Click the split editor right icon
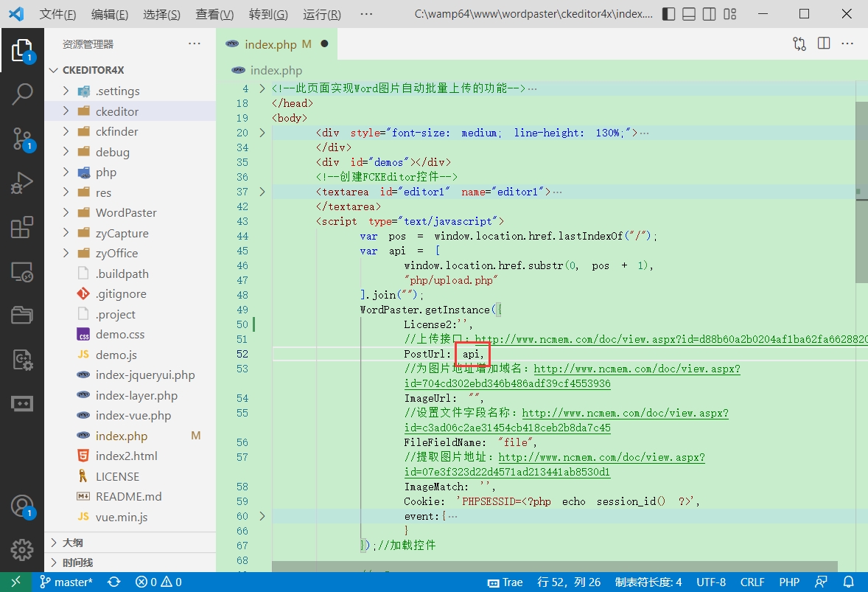The width and height of the screenshot is (868, 592). (x=824, y=44)
